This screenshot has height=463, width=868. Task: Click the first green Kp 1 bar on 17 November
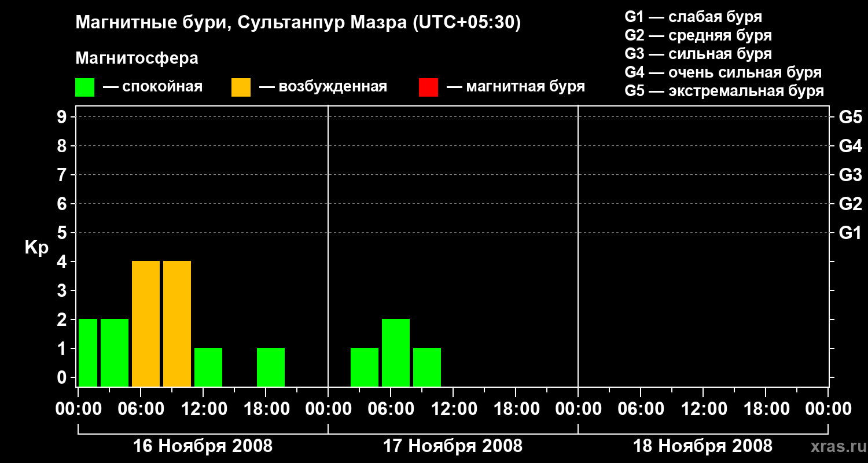[365, 367]
